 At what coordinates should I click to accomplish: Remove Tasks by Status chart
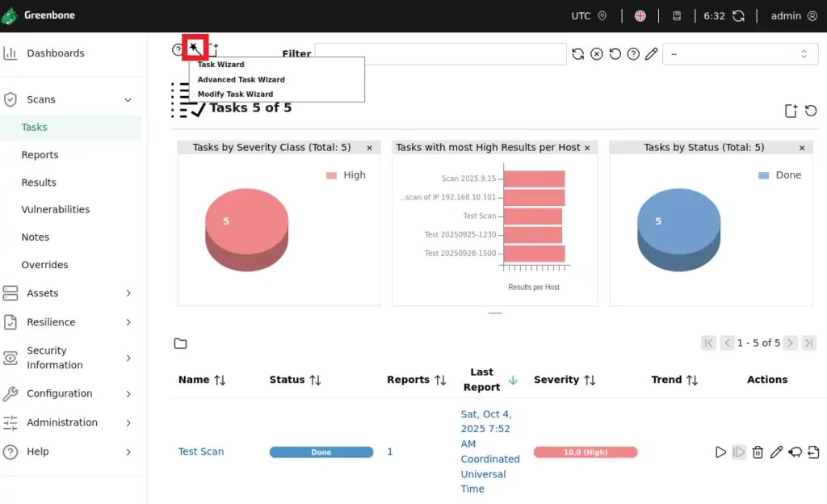coord(801,148)
